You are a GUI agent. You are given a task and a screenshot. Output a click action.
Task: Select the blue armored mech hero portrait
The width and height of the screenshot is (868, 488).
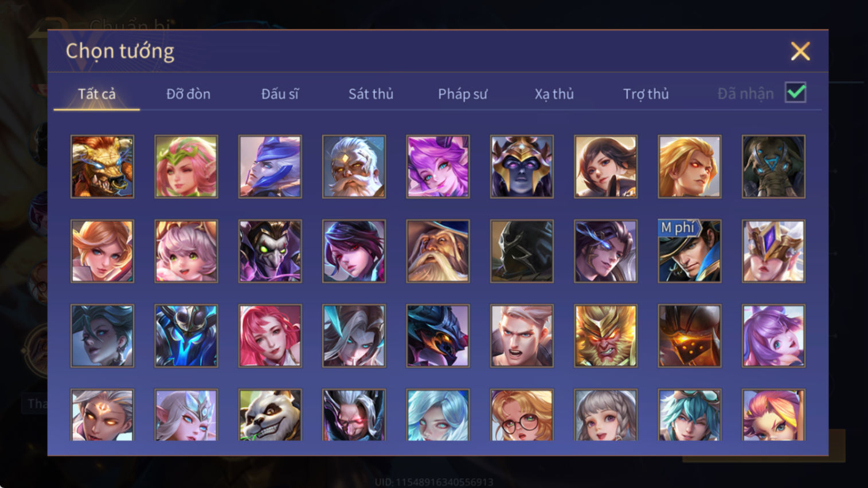186,336
